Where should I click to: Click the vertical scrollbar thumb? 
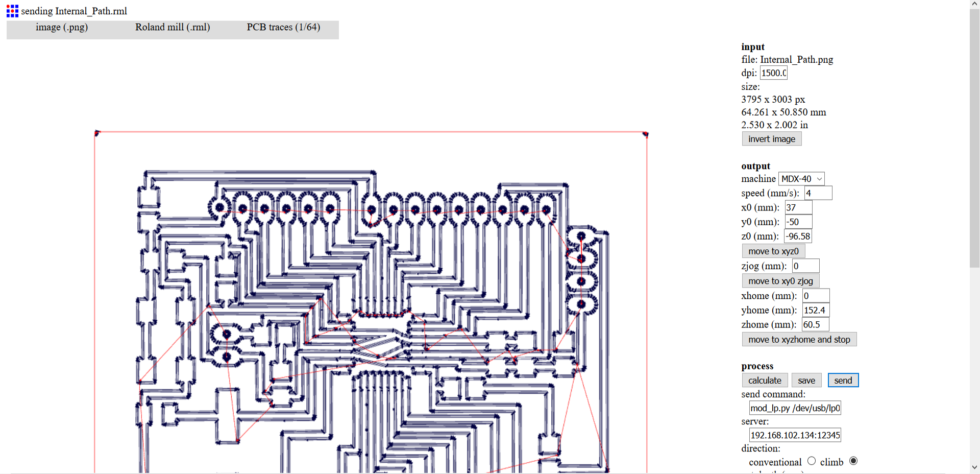974,138
